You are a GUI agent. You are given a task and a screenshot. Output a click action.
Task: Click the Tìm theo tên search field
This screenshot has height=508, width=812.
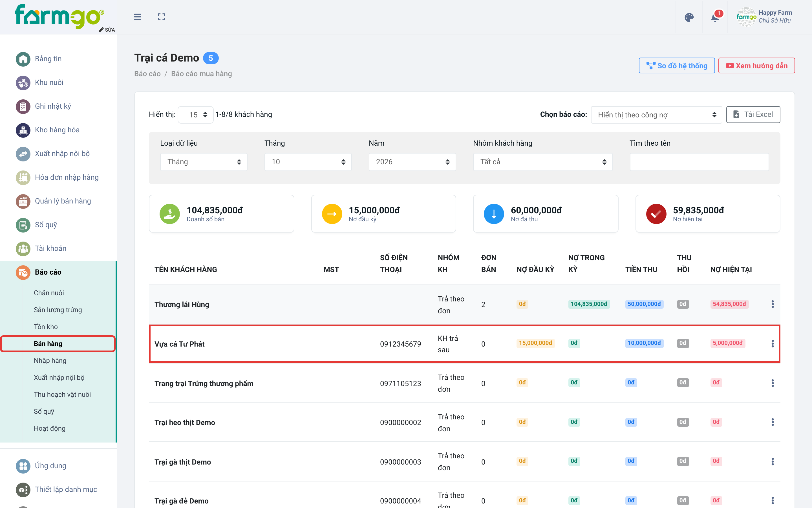(699, 162)
